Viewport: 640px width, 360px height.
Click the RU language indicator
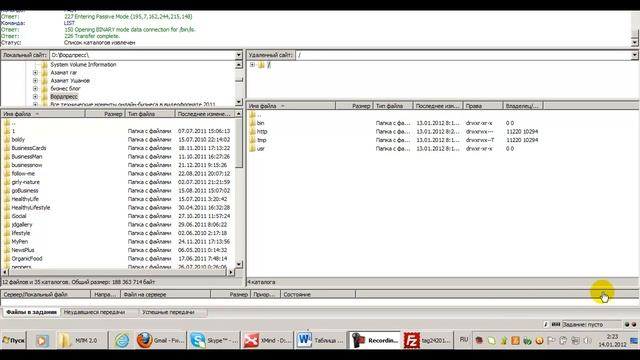point(464,340)
